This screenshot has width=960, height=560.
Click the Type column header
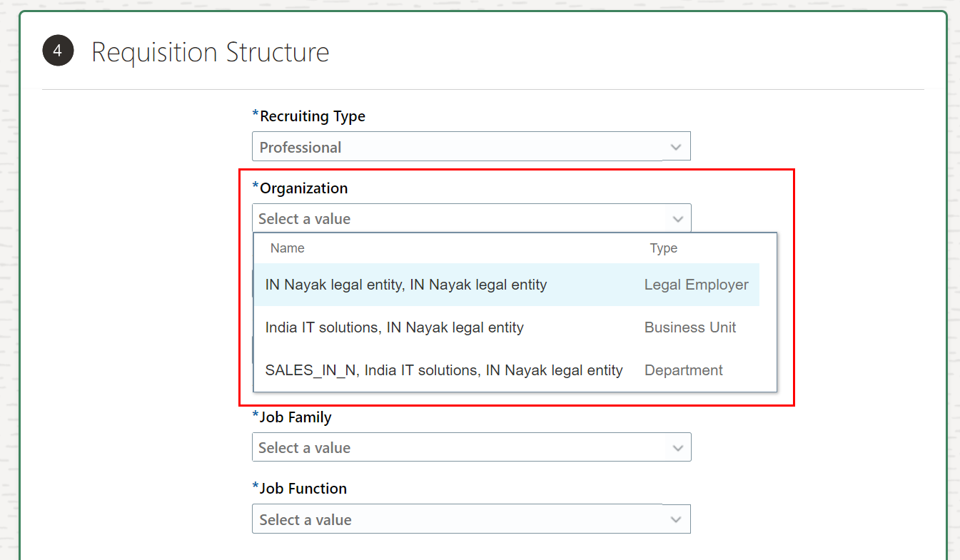663,248
